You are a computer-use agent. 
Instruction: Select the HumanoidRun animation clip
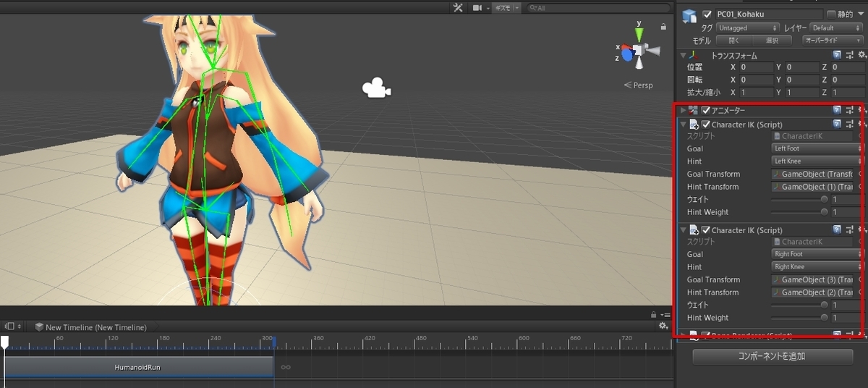(x=137, y=367)
